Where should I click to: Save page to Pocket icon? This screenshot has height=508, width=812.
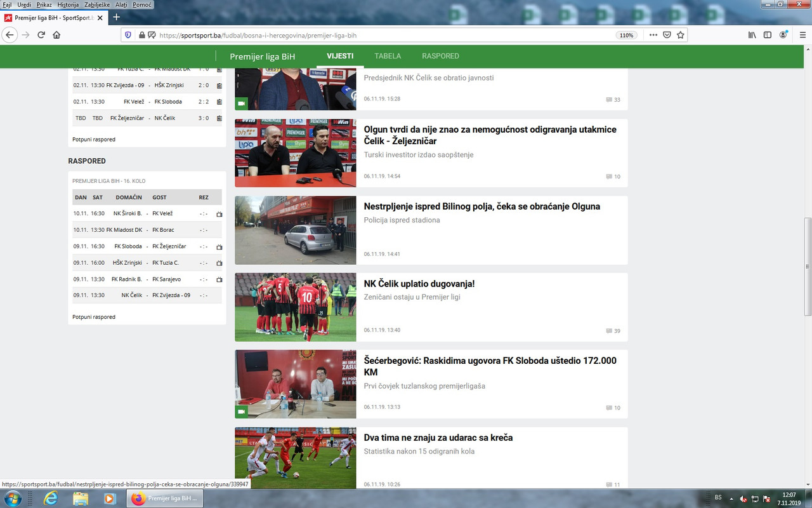[667, 35]
